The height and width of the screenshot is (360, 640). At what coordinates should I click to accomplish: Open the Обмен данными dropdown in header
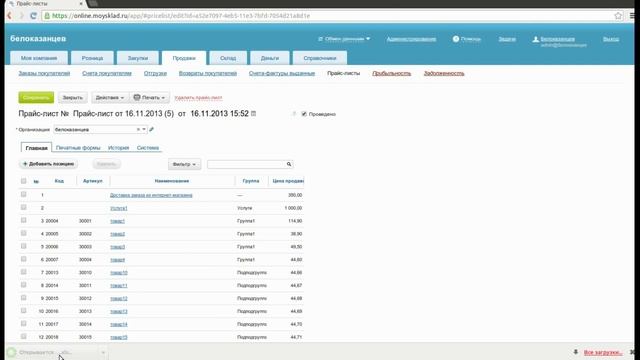tap(344, 39)
